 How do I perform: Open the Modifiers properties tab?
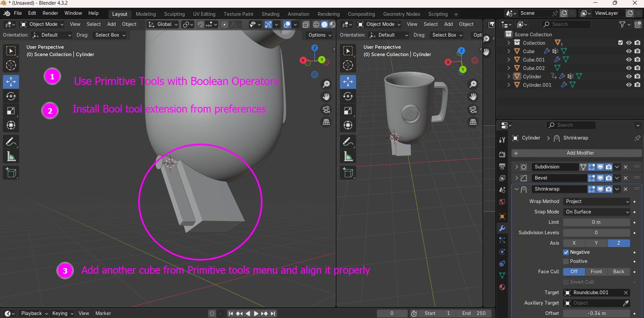tap(502, 228)
